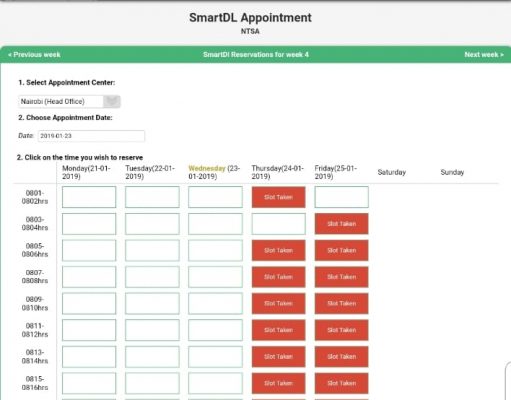Image resolution: width=511 pixels, height=400 pixels.
Task: Click the Sunday column header
Action: (x=452, y=172)
